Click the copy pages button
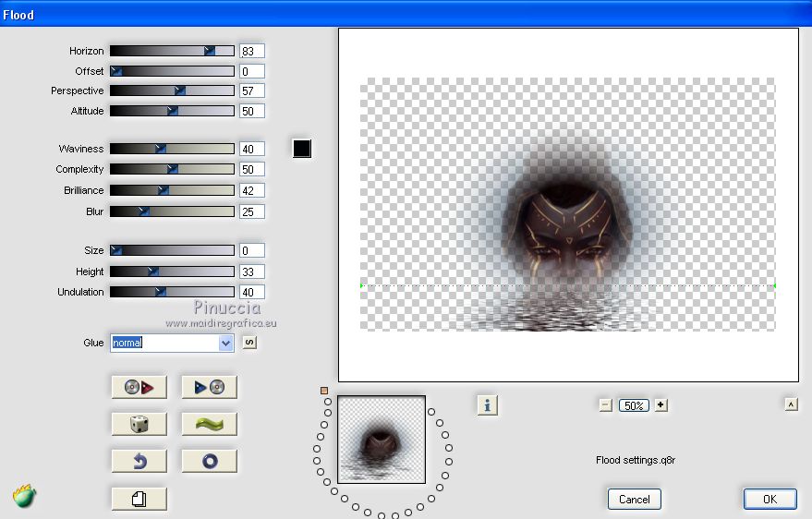Image resolution: width=812 pixels, height=519 pixels. click(x=139, y=499)
